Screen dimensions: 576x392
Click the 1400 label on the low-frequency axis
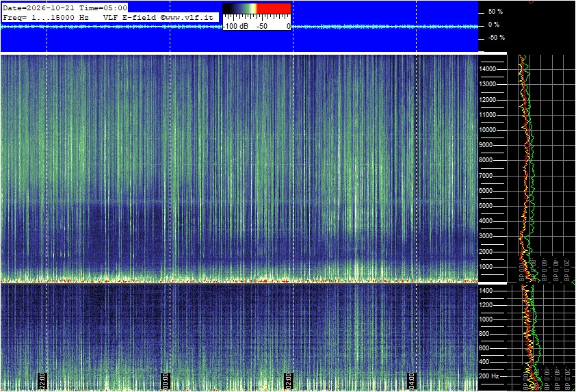pyautogui.click(x=486, y=291)
